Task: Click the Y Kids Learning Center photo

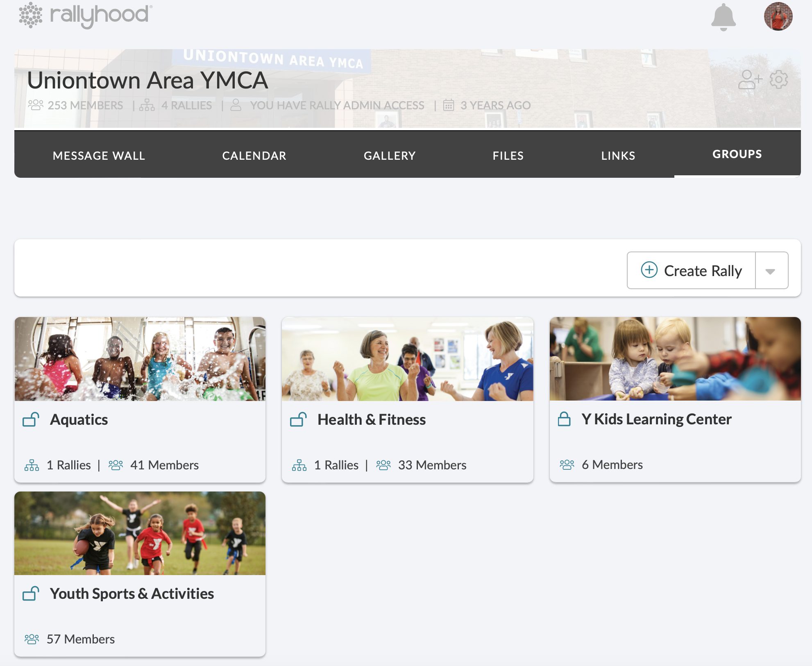Action: click(x=675, y=359)
